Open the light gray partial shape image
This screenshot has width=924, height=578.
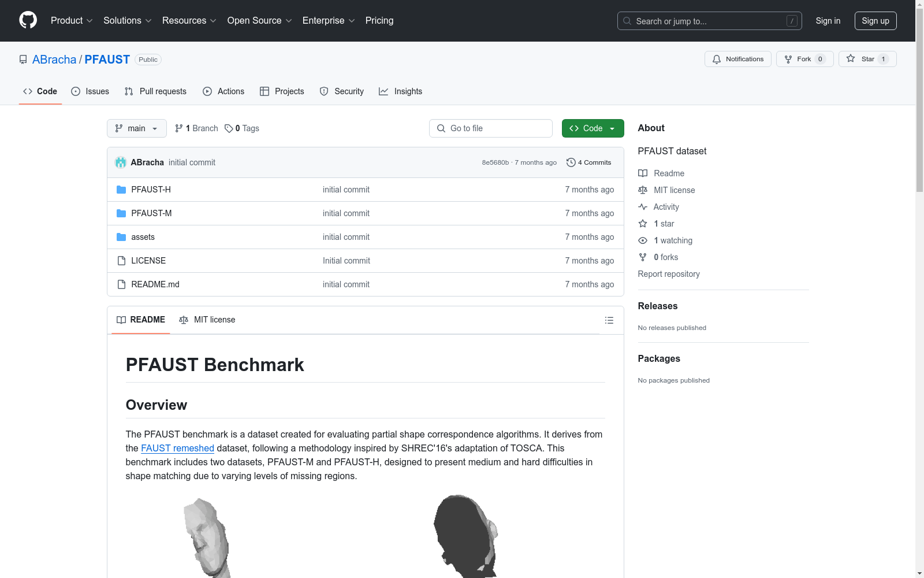point(207,538)
